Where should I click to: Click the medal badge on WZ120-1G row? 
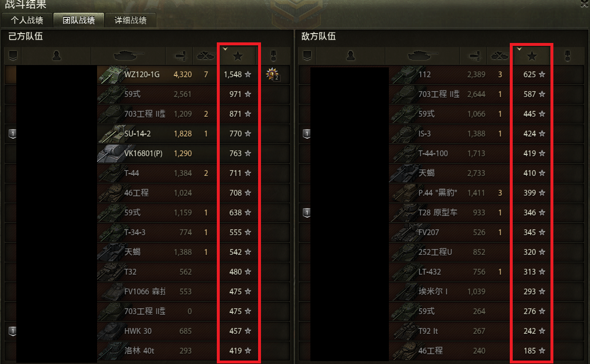pos(272,74)
